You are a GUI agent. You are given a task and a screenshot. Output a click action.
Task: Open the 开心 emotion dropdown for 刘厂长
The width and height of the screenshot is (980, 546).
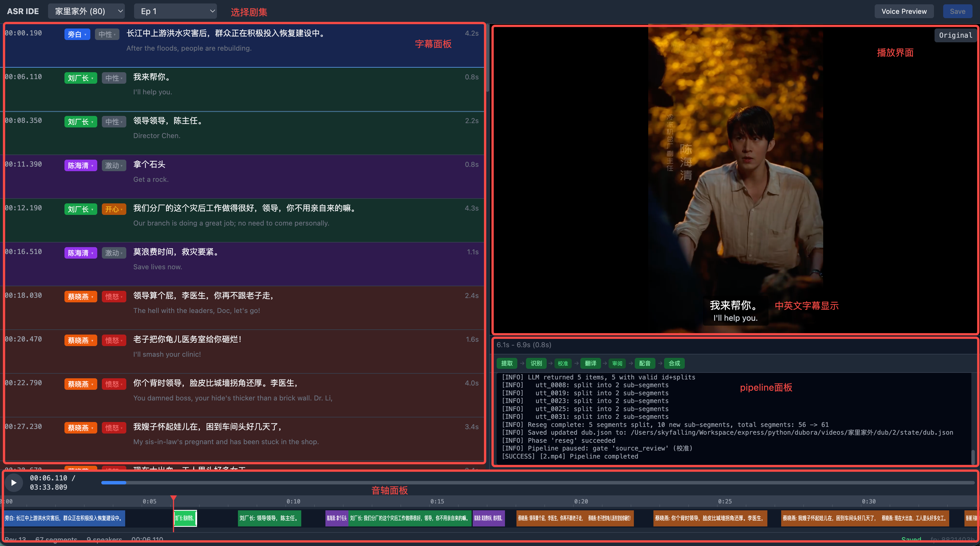coord(114,209)
